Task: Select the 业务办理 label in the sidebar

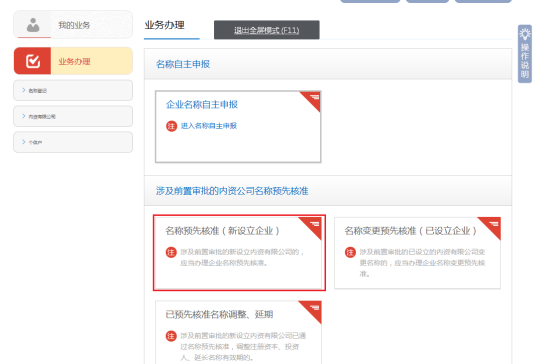Action: click(x=74, y=61)
